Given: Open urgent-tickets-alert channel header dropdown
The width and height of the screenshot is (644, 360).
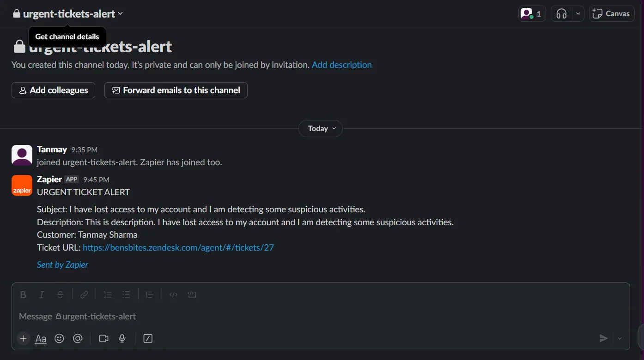Looking at the screenshot, I should click(68, 14).
